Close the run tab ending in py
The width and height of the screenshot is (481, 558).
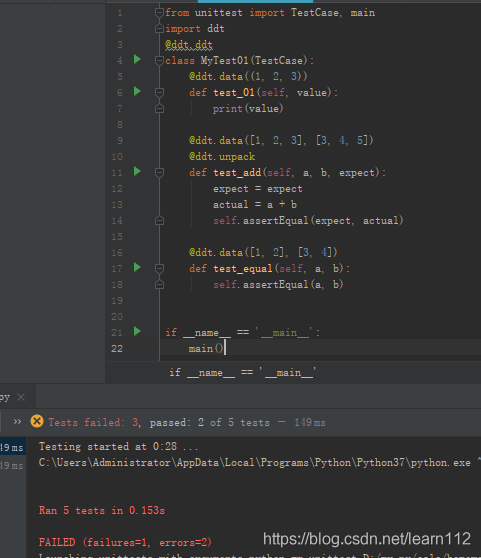coord(21,397)
